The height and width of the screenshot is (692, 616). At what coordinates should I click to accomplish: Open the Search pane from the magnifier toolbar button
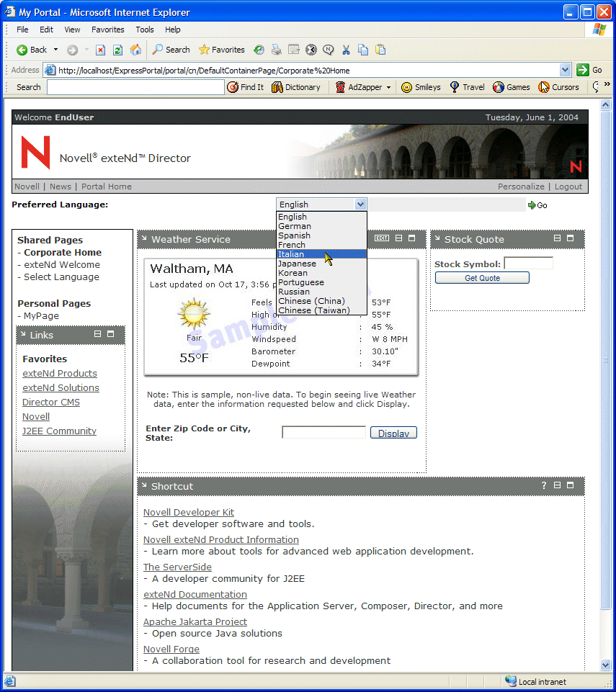point(171,50)
